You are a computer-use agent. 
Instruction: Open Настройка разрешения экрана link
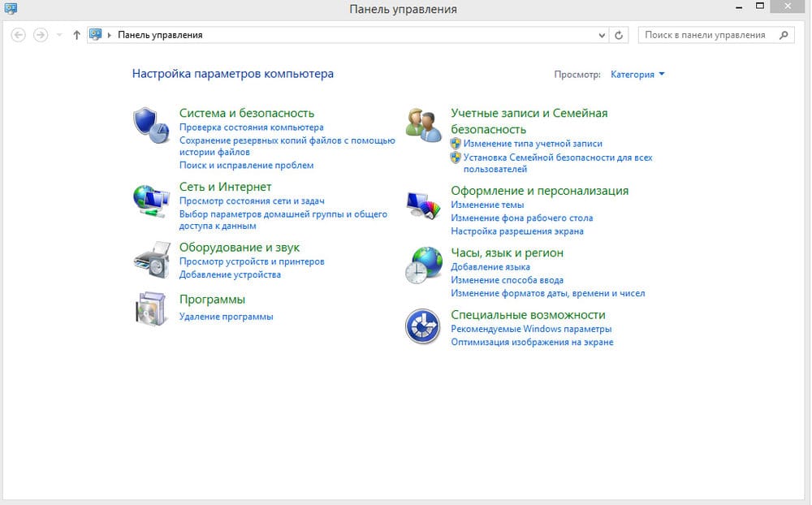coord(517,231)
